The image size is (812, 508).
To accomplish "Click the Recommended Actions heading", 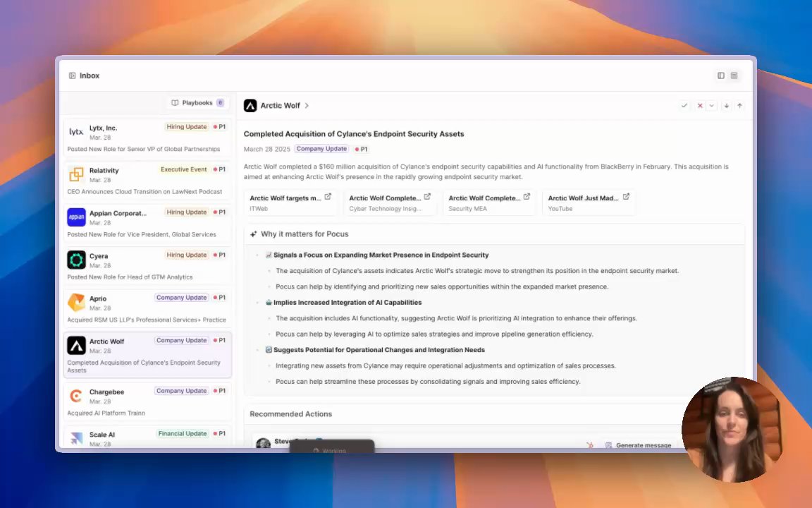I will 290,414.
